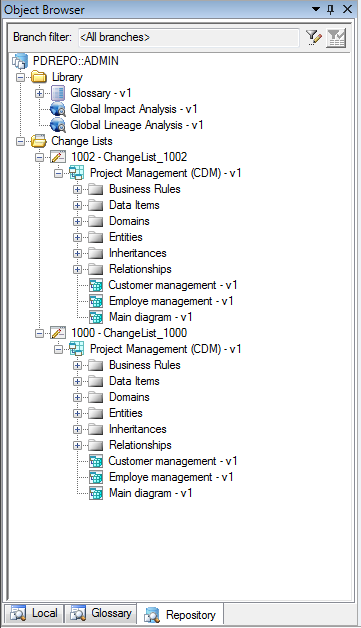361x628 pixels.
Task: Click Customer management diagram icon under ChangeList_1000
Action: pos(96,461)
